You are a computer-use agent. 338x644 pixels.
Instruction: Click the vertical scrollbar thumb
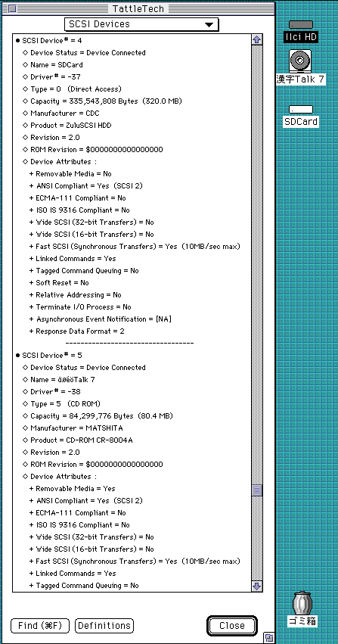257,490
